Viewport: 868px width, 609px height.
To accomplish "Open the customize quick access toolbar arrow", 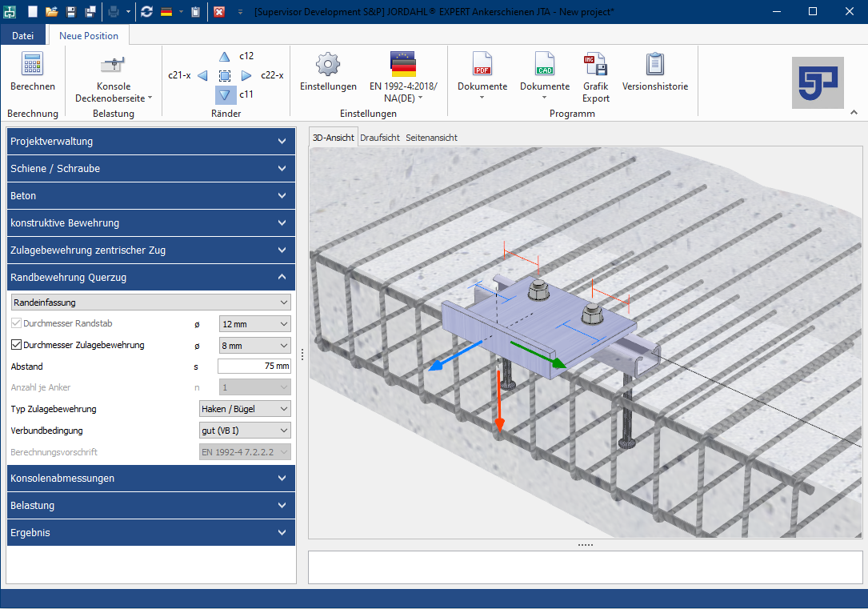I will point(240,12).
